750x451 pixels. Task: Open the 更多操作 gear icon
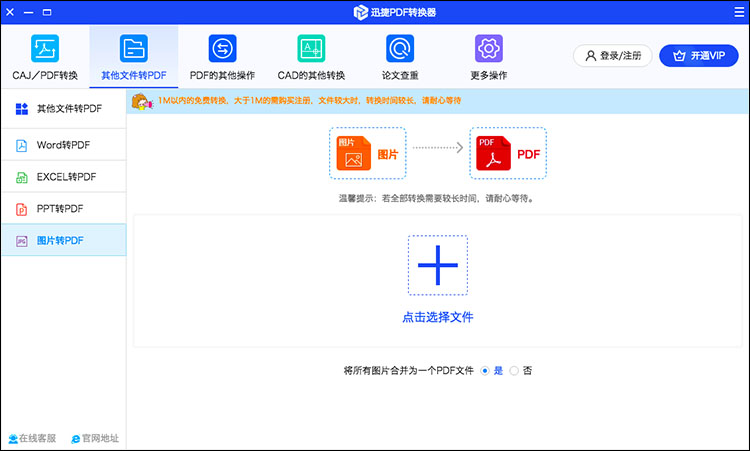click(x=488, y=48)
